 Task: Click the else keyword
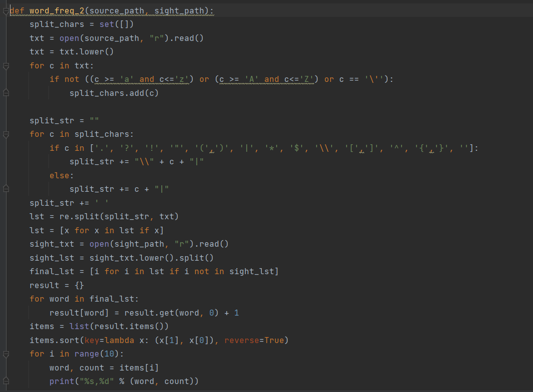click(x=59, y=176)
